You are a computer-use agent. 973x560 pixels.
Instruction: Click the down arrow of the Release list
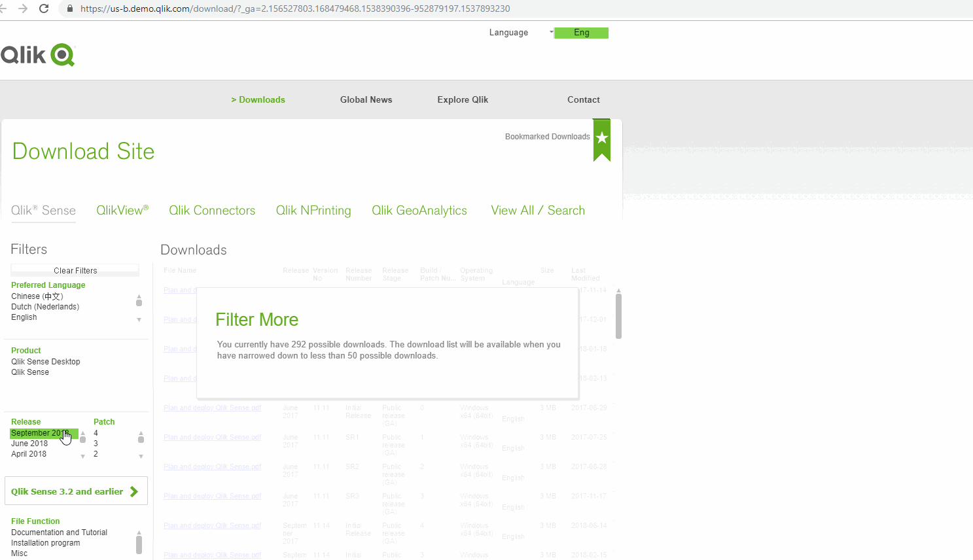click(x=82, y=457)
